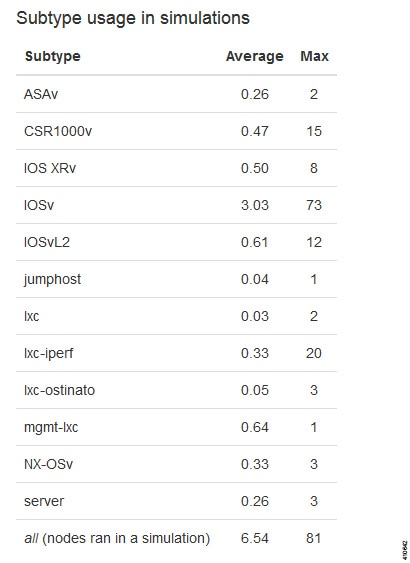Click the mgmt-lxc subtype entry
410x563 pixels.
51,428
